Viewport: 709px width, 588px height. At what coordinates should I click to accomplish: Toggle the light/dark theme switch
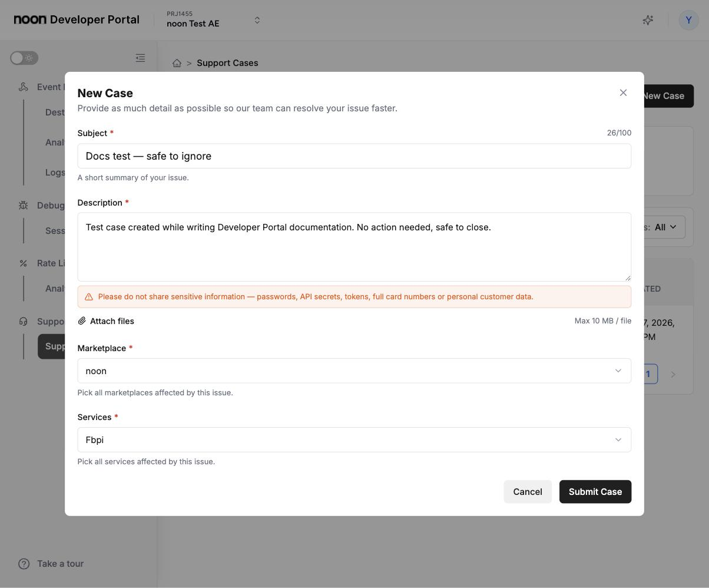24,58
